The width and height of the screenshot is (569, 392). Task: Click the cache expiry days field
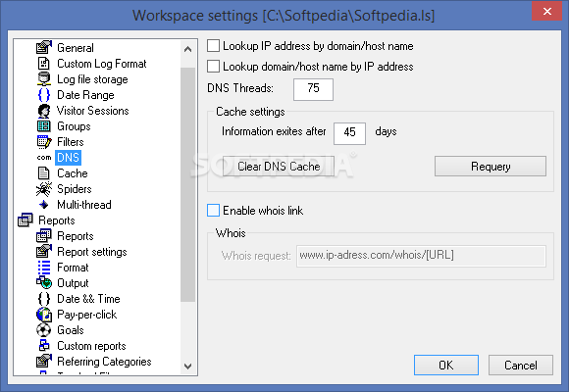click(x=349, y=133)
